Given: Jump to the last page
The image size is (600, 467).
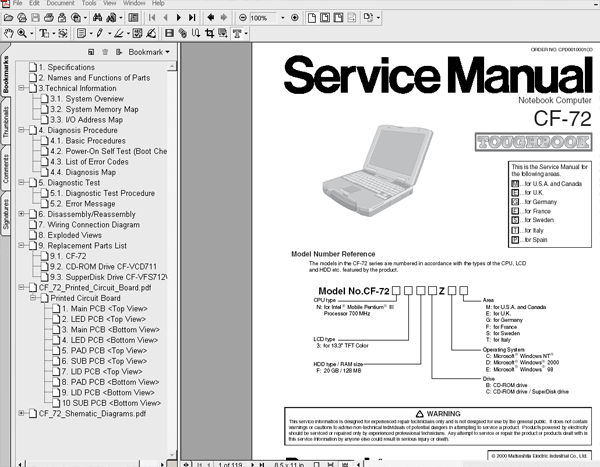Looking at the screenshot, I should (x=192, y=18).
